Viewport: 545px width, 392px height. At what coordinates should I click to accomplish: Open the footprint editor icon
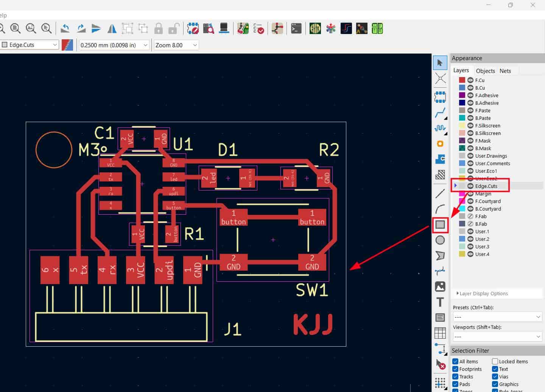(193, 29)
